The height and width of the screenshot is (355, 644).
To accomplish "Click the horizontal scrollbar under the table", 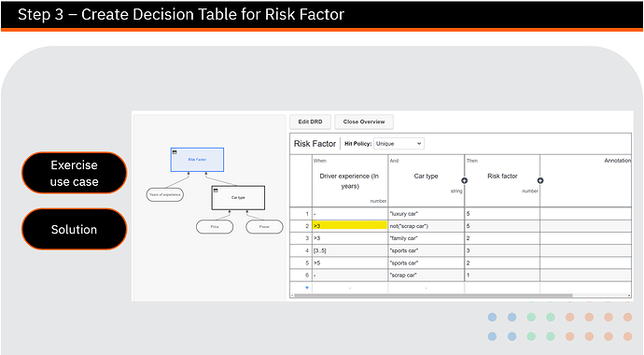I will [433, 295].
